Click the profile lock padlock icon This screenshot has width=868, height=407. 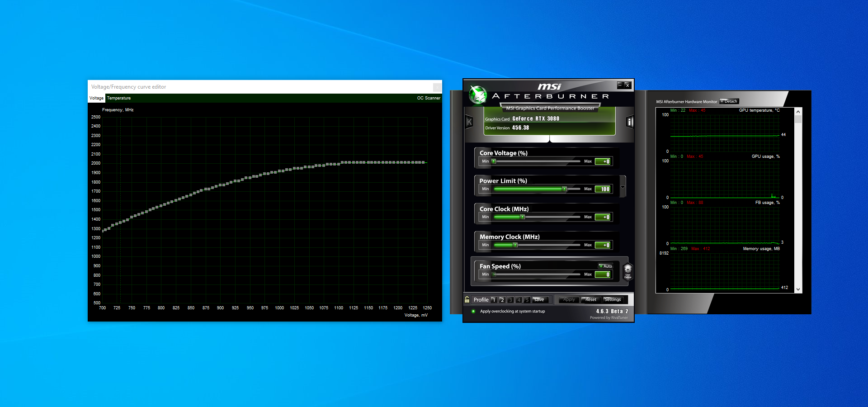coord(467,299)
